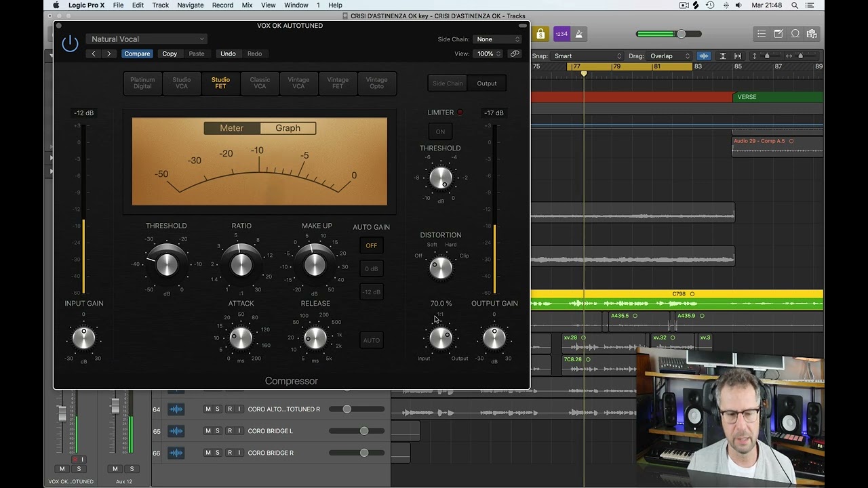Open the Apple menu
868x488 pixels.
point(56,5)
